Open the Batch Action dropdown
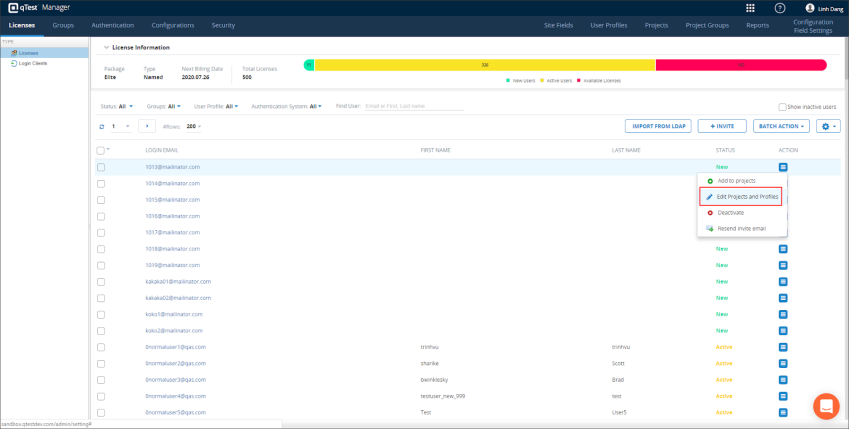 point(780,126)
